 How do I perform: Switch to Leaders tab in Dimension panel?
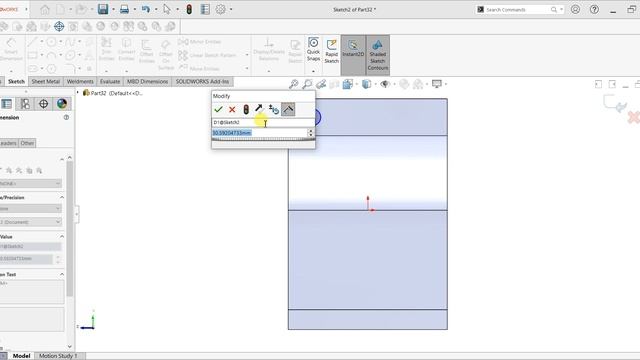click(8, 143)
